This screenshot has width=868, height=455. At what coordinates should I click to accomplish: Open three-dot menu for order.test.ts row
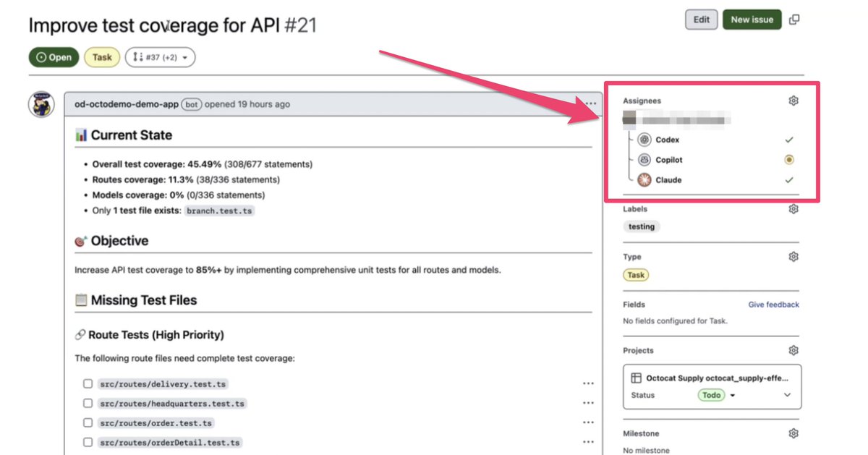click(x=588, y=423)
